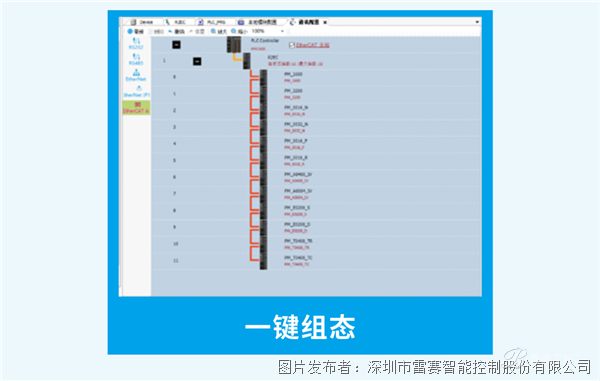Click the zoom-in magnifier icon
This screenshot has height=381, width=600.
(213, 31)
